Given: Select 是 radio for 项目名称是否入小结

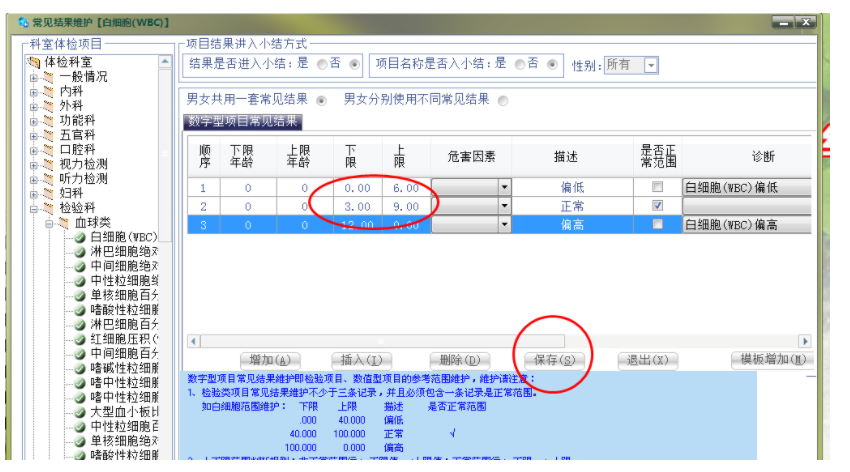Looking at the screenshot, I should coord(520,64).
